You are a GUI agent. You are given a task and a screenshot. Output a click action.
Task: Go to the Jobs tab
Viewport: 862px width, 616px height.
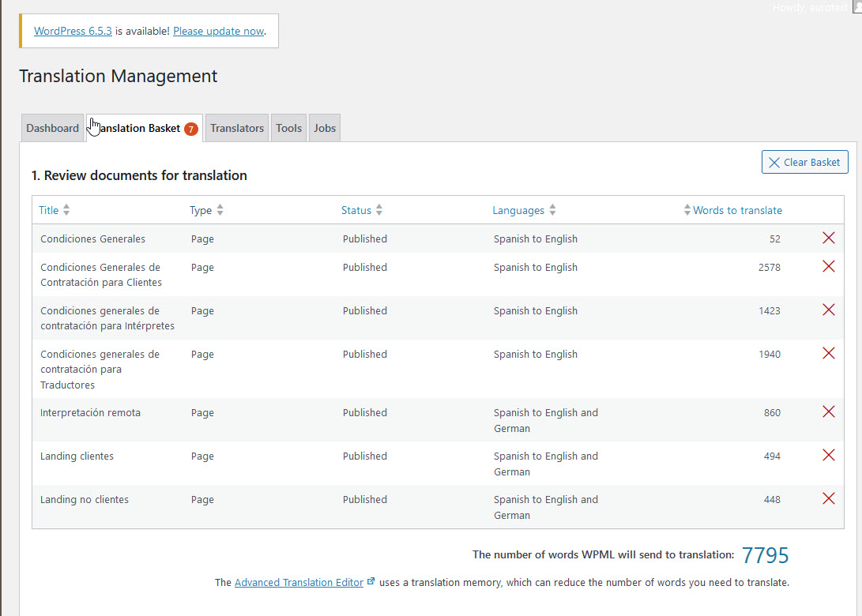(325, 128)
